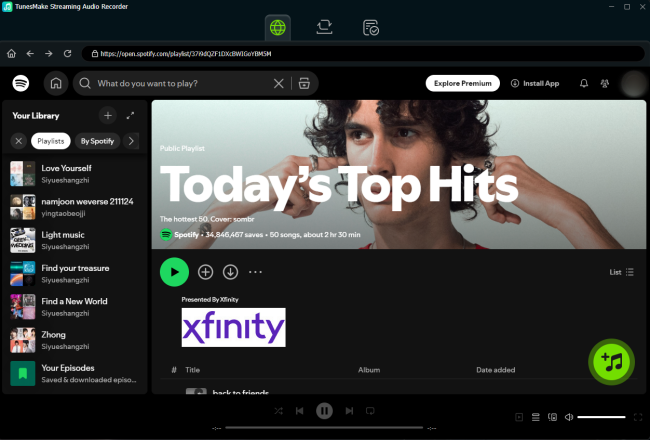Toggle the By Spotify filter chip
The image size is (650, 440).
97,141
